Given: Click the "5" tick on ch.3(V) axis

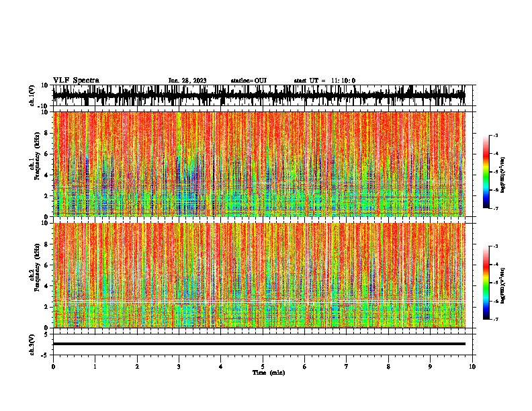Looking at the screenshot, I should [47, 334].
